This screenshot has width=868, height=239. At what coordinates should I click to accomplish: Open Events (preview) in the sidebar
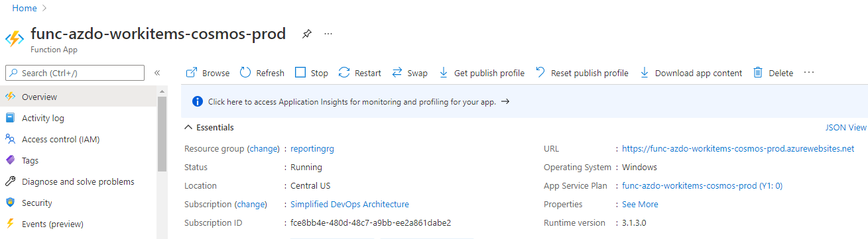pyautogui.click(x=78, y=224)
